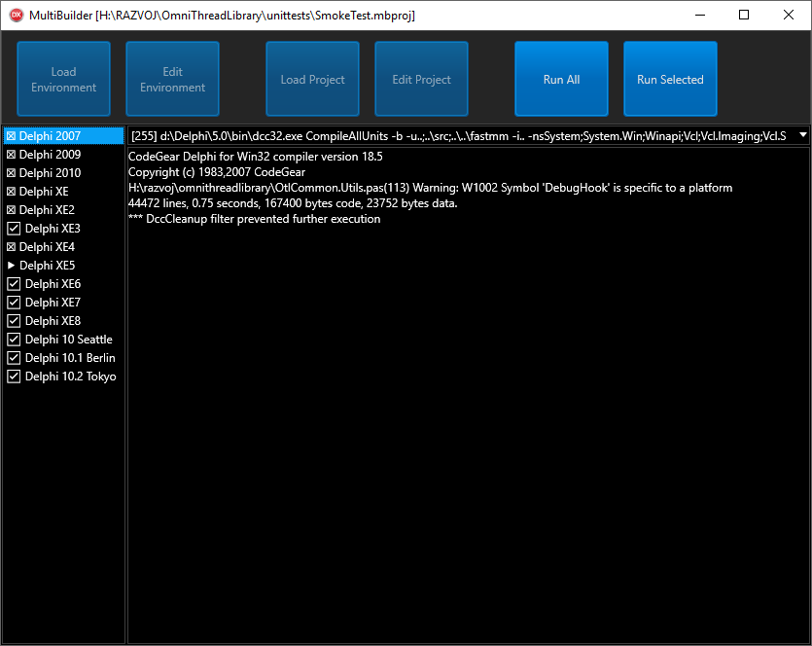Select the Delphi XE5 list row

(64, 266)
